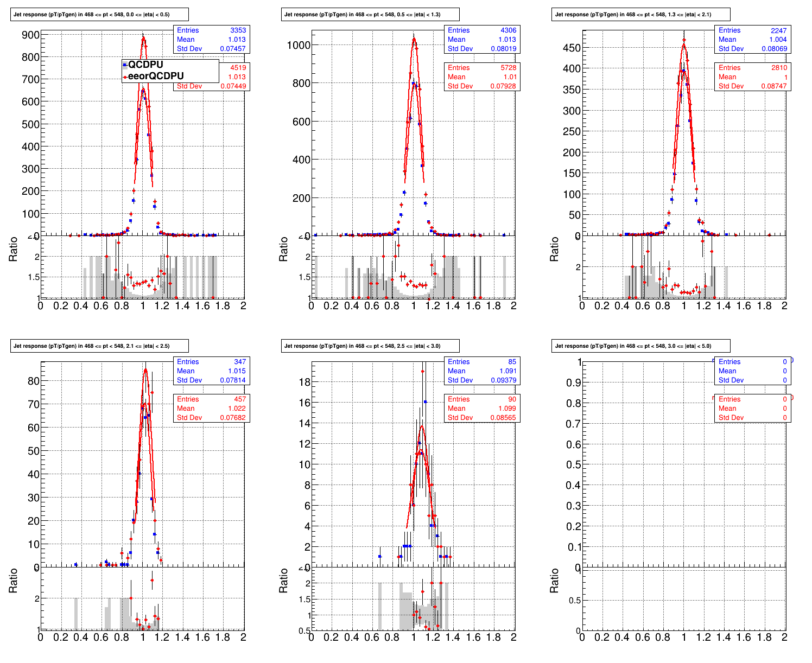The image size is (812, 663).
Task: Click the blue QCDPU legend marker
Action: [125, 65]
